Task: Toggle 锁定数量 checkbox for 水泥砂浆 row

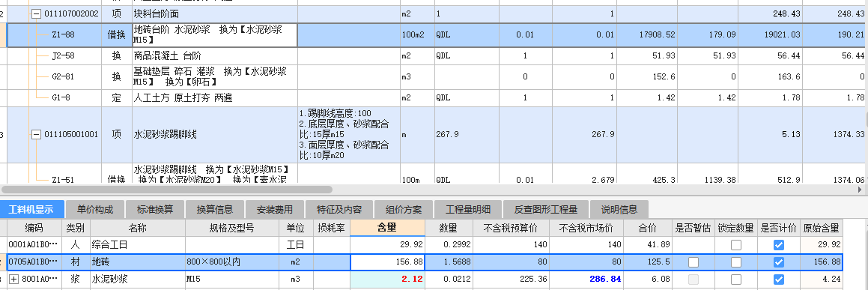Action: (x=735, y=280)
